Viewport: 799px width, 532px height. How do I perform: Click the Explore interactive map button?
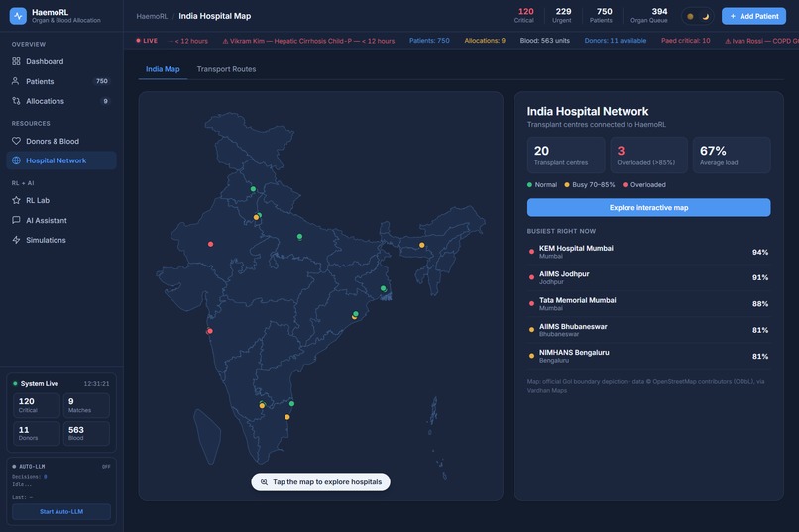(x=648, y=208)
